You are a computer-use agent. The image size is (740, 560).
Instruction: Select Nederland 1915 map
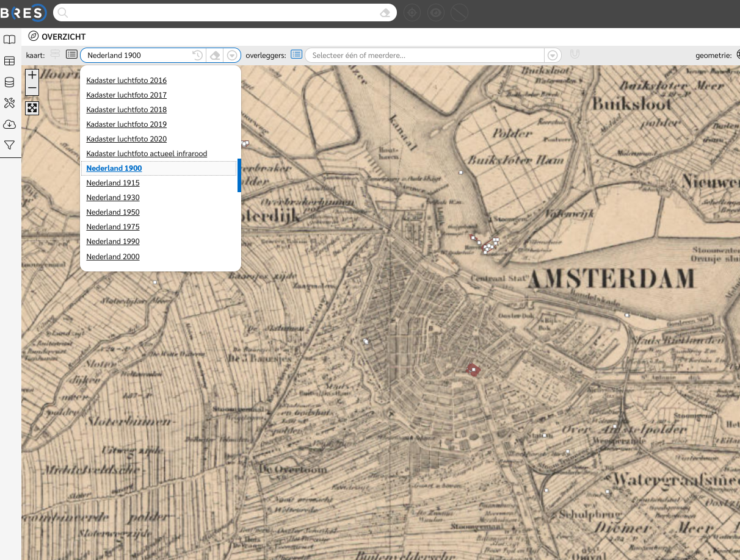(x=113, y=183)
